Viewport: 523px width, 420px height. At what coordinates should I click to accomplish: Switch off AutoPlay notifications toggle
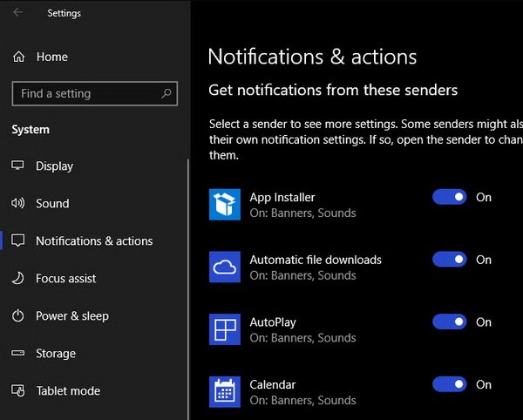[x=450, y=322]
